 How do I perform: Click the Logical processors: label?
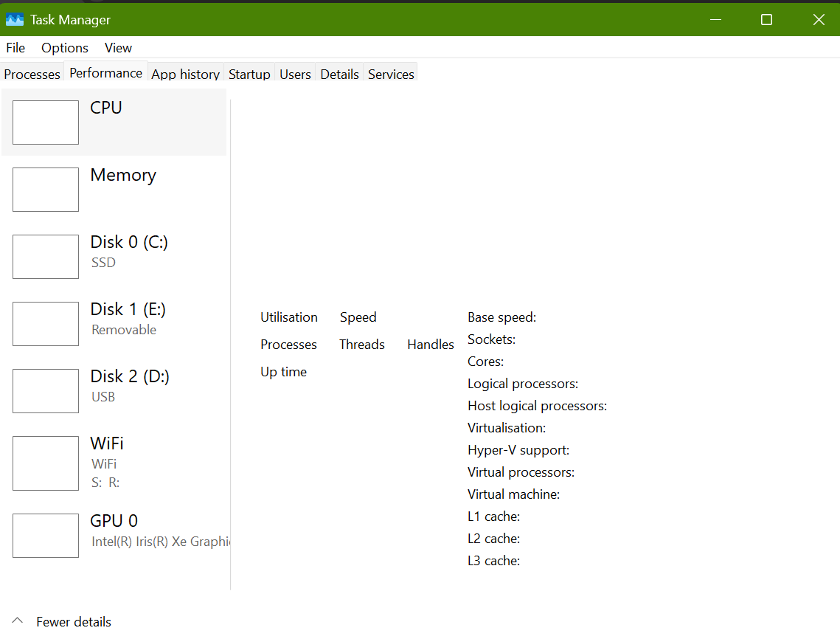(x=523, y=384)
